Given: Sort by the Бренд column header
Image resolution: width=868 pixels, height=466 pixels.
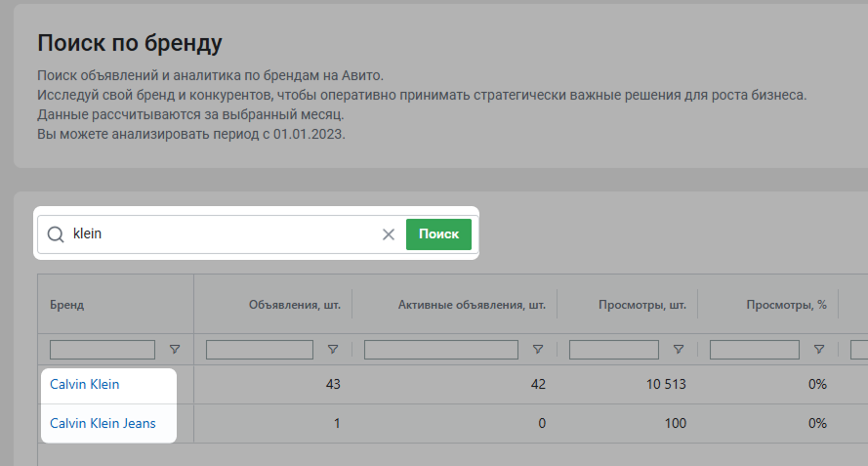Looking at the screenshot, I should pos(67,305).
